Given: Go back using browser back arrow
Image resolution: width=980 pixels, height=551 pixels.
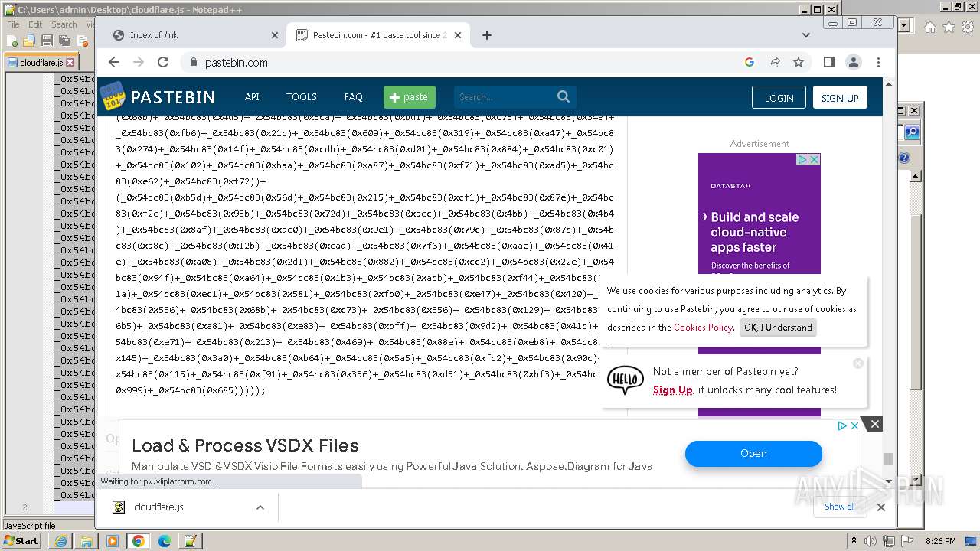Looking at the screenshot, I should 114,62.
